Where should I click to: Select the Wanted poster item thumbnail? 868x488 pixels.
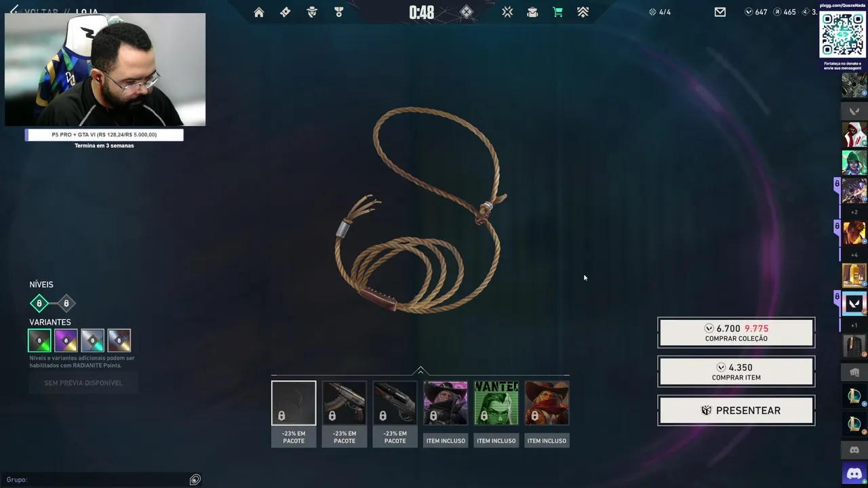[x=496, y=403]
